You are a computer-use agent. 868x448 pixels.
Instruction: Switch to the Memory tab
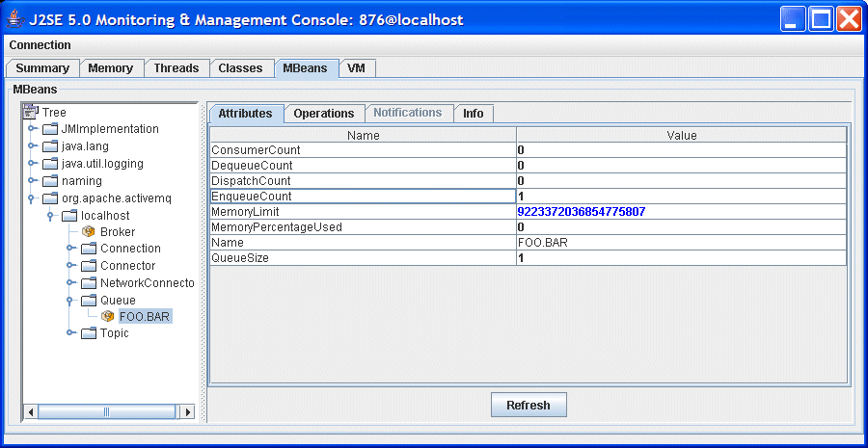(x=111, y=68)
